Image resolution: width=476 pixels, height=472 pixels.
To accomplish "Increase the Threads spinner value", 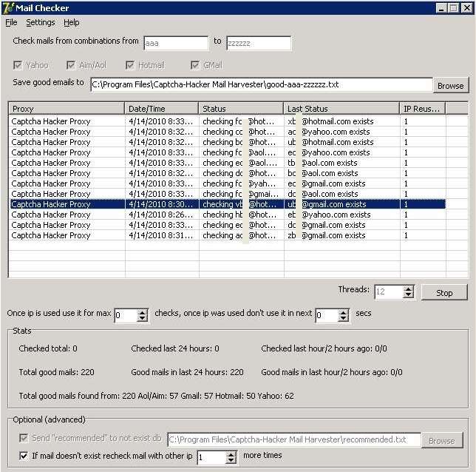I will click(x=409, y=289).
